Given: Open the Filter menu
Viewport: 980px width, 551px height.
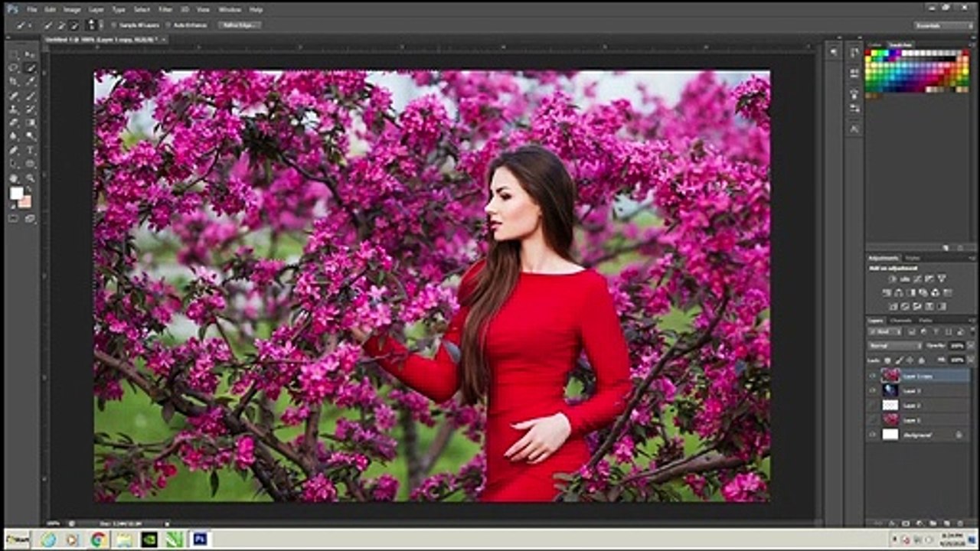Looking at the screenshot, I should (x=166, y=9).
